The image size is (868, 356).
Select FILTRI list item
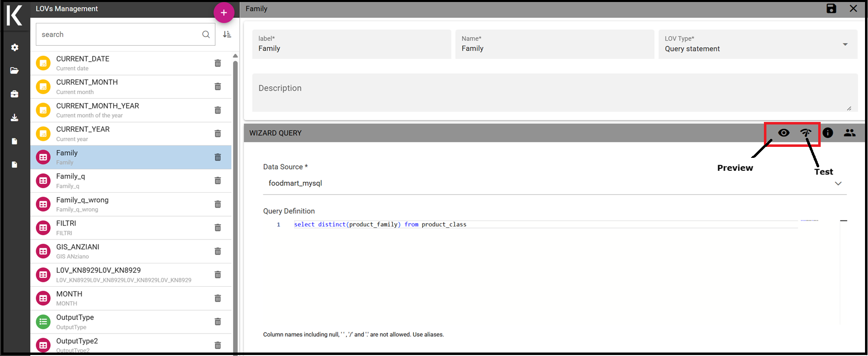pyautogui.click(x=131, y=228)
